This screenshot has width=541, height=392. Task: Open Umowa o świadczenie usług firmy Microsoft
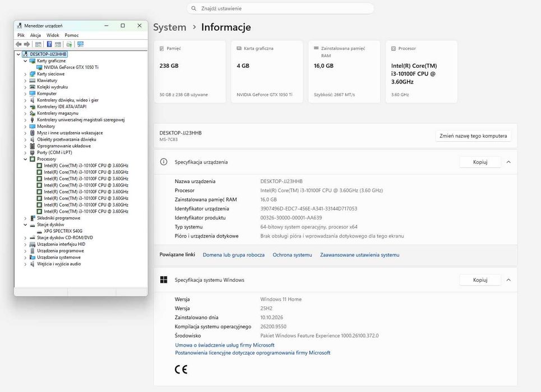point(225,345)
